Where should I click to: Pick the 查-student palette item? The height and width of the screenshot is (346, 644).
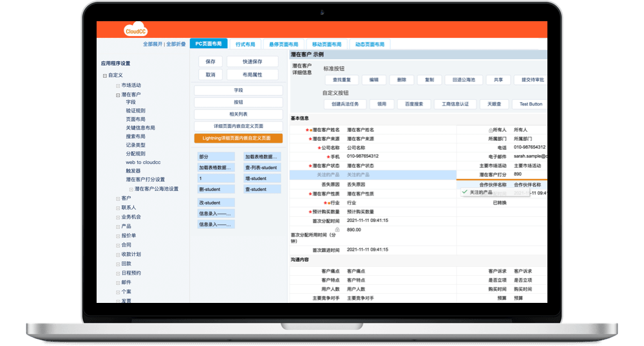262,189
